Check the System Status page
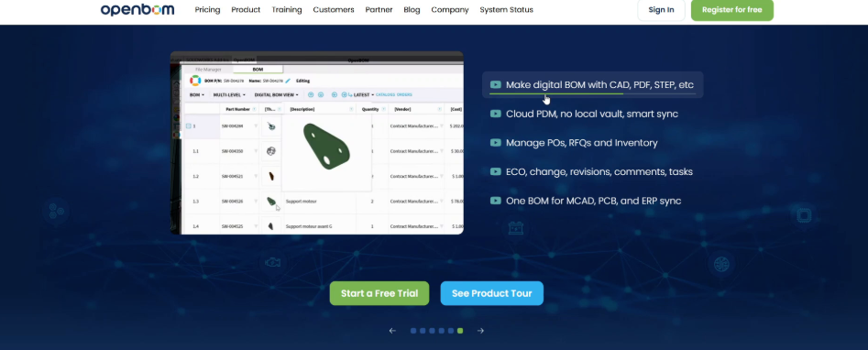 pyautogui.click(x=507, y=9)
